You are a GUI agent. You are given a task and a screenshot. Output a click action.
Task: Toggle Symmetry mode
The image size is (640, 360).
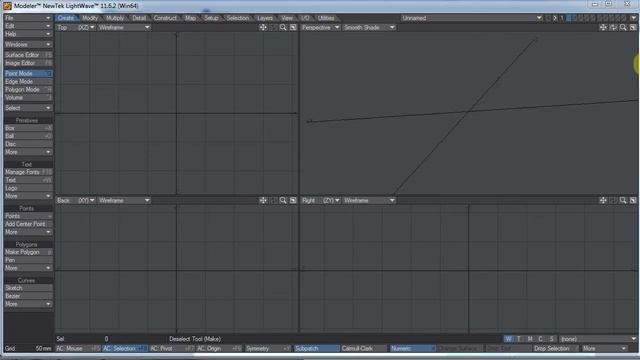click(x=268, y=349)
